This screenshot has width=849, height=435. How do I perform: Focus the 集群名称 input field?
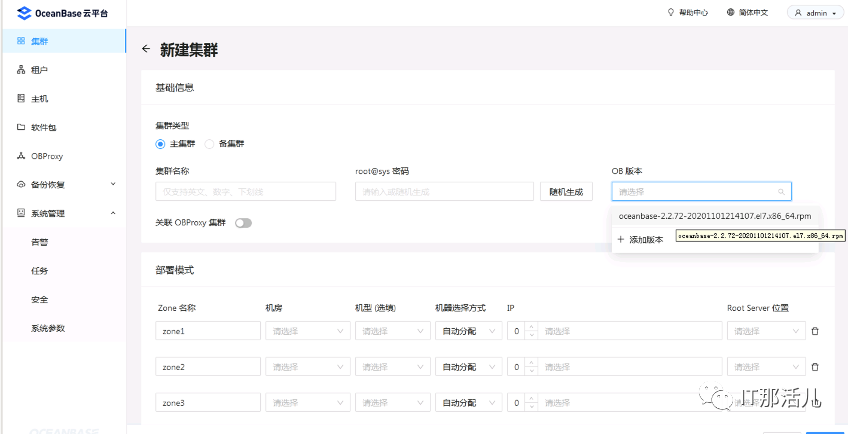(x=245, y=191)
